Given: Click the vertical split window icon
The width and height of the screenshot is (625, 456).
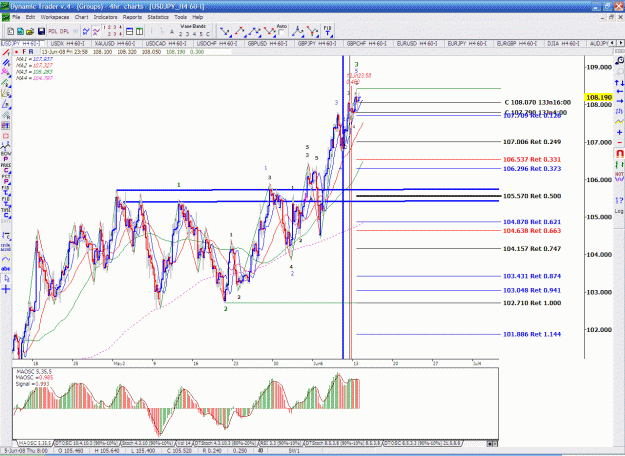Looking at the screenshot, I should click(140, 31).
